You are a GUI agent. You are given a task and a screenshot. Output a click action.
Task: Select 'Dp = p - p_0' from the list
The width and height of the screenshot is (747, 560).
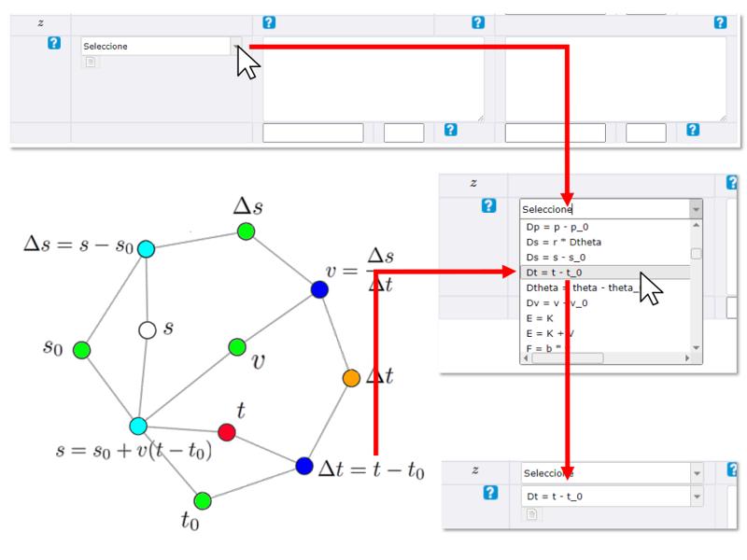[x=605, y=227]
